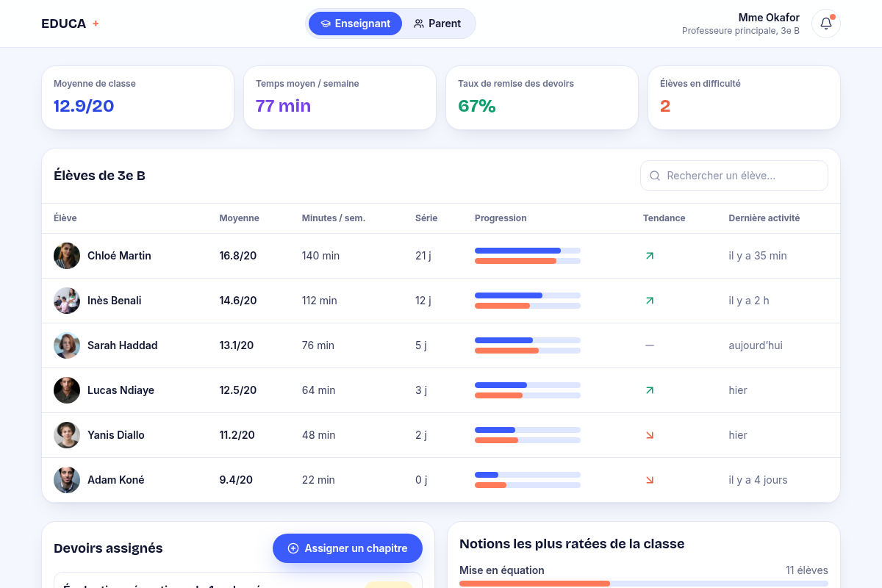Focus the Rechercher un élève search field
This screenshot has height=588, width=882.
[734, 176]
